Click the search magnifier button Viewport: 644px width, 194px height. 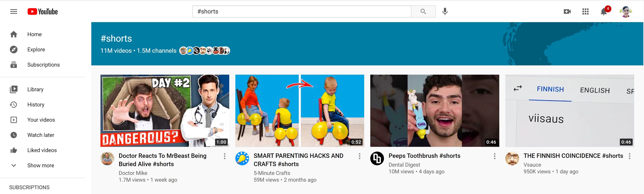click(423, 11)
